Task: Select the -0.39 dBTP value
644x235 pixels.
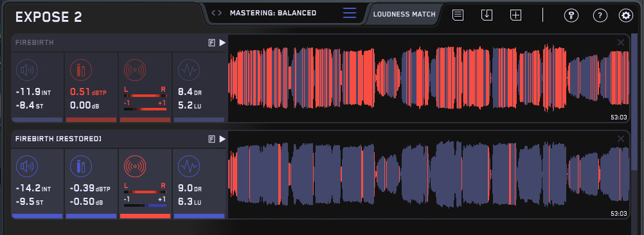Action: pos(90,189)
